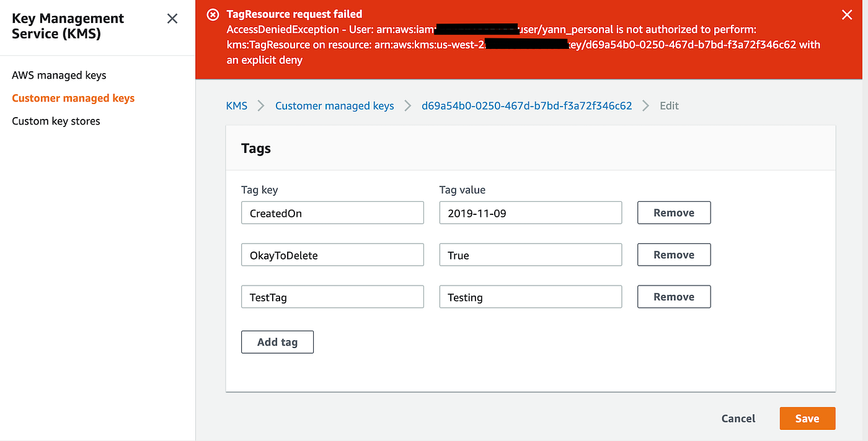Dismiss the TagResource failure banner

pos(847,14)
